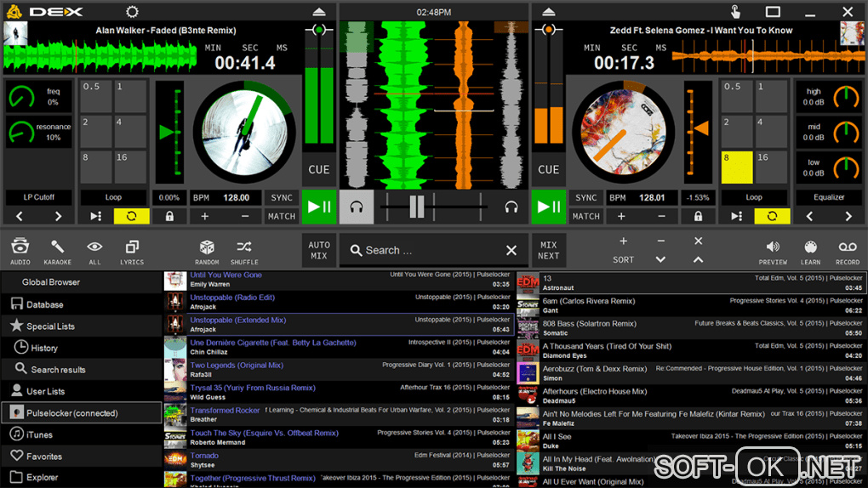Open Database in browser sidebar
868x488 pixels.
click(82, 304)
